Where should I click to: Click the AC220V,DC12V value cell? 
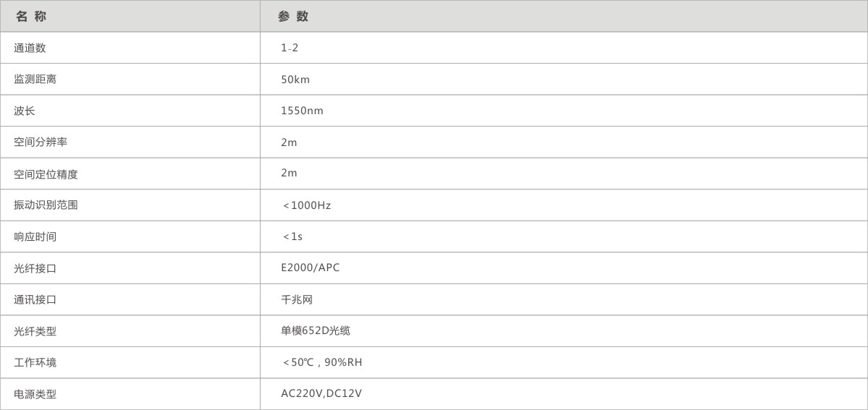click(321, 394)
